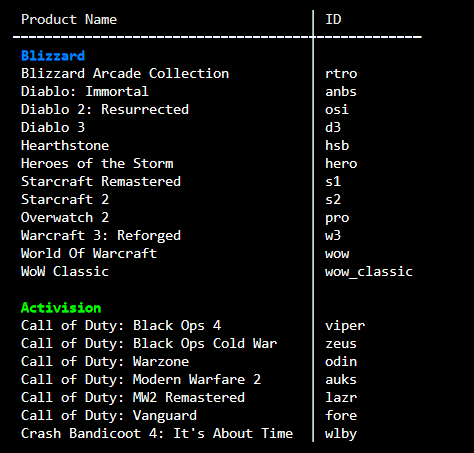Select the Hearthstone product name
This screenshot has height=453, width=474.
(65, 145)
